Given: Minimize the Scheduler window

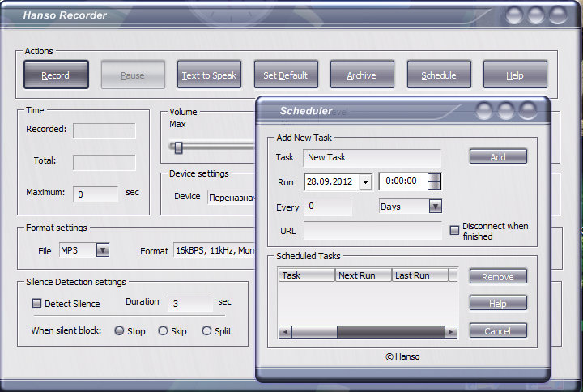Looking at the screenshot, I should coord(484,110).
